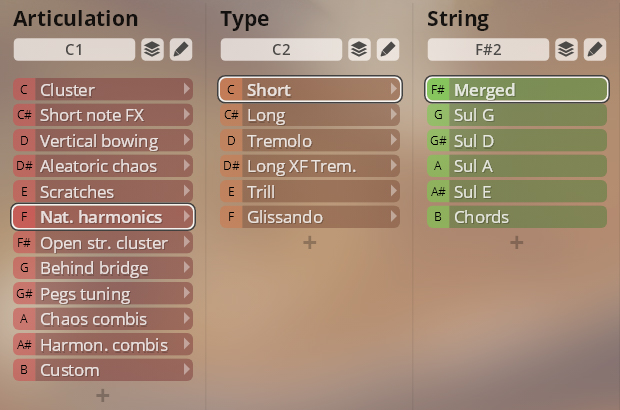Viewport: 620px width, 410px height.
Task: Expand the arrow on Cluster articulation
Action: click(x=187, y=89)
